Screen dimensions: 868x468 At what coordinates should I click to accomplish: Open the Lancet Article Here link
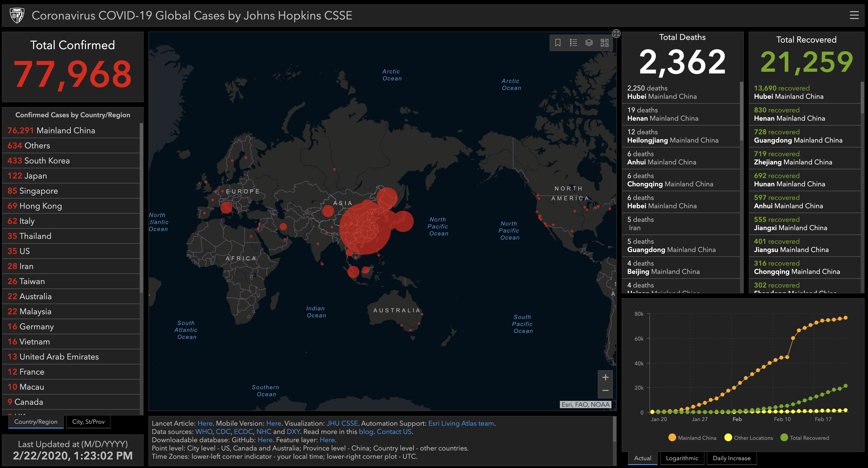pos(205,423)
